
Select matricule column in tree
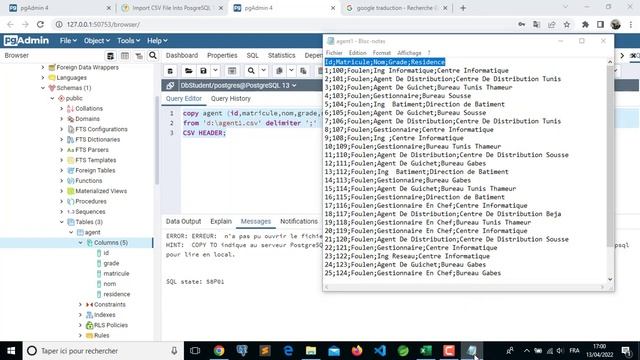(x=116, y=273)
